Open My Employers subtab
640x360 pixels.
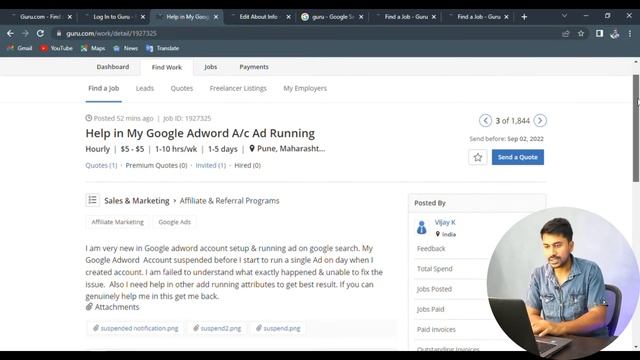coord(305,88)
